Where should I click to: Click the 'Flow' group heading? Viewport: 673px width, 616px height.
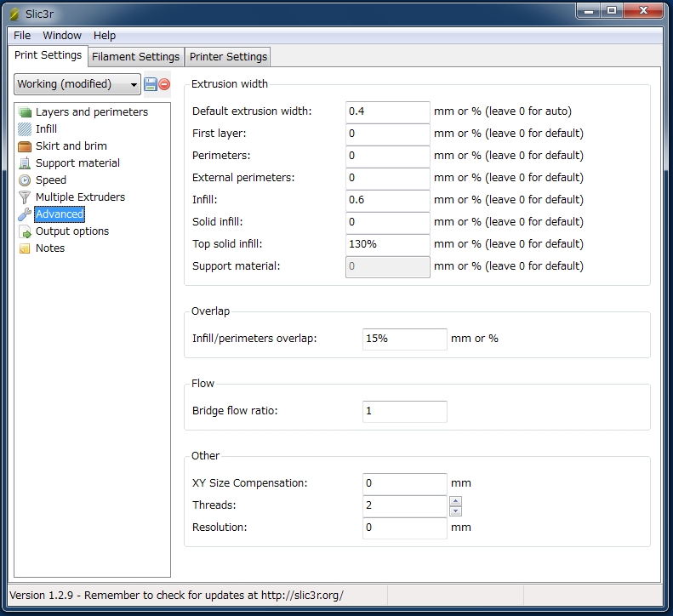(202, 384)
